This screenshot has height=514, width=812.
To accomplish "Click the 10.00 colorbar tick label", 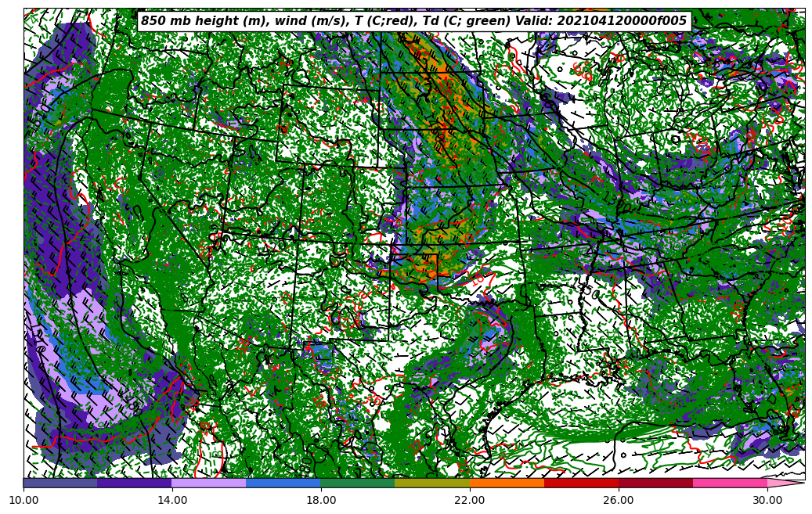I will [23, 500].
